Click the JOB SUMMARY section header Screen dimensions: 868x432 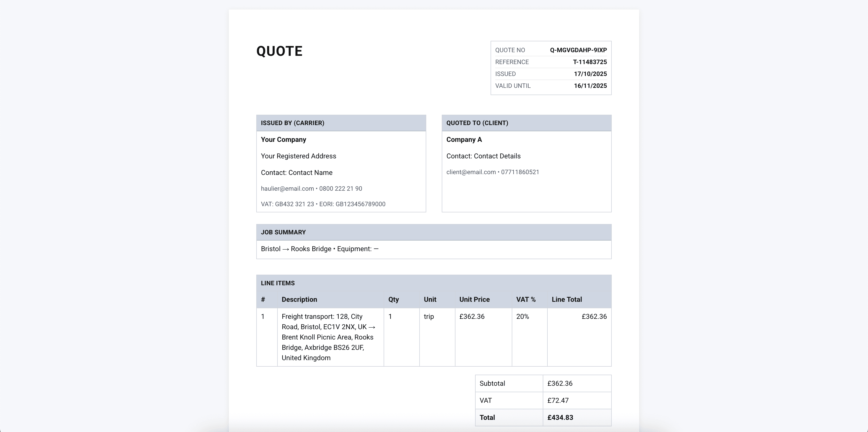tap(283, 232)
